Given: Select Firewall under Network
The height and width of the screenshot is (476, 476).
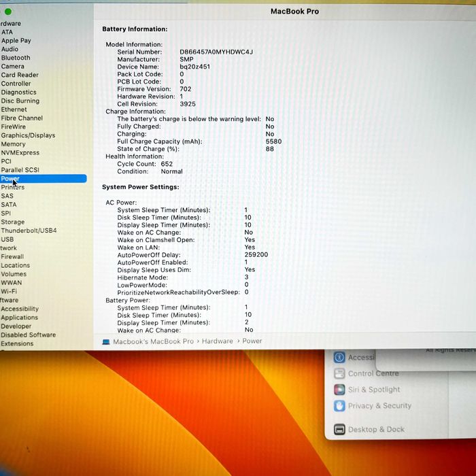Looking at the screenshot, I should click(x=12, y=257).
